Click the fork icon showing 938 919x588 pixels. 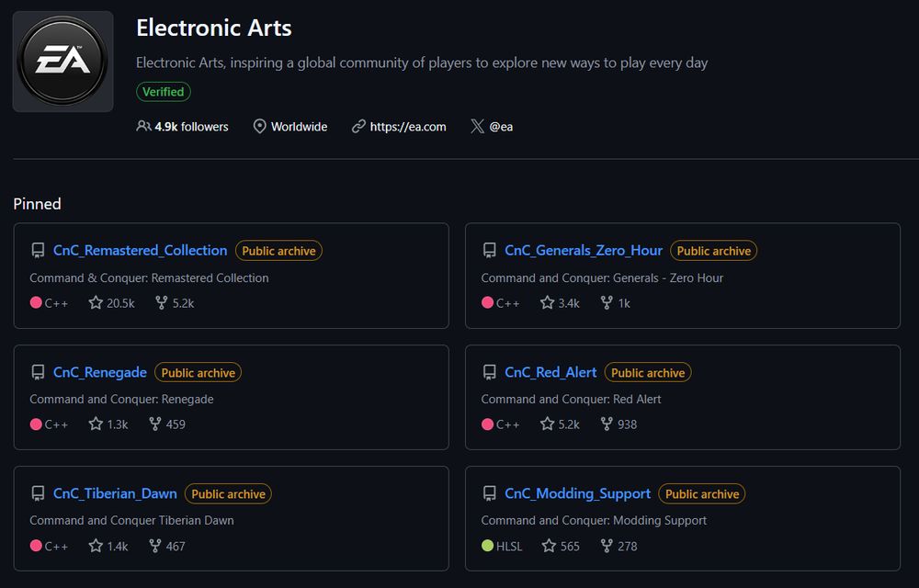click(607, 424)
